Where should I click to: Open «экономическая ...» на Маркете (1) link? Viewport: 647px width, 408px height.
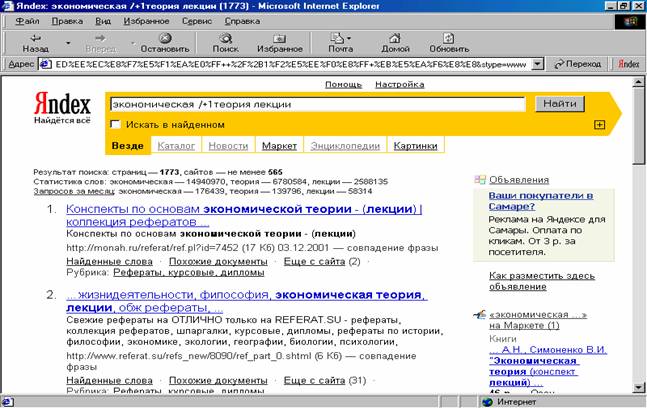coord(538,320)
